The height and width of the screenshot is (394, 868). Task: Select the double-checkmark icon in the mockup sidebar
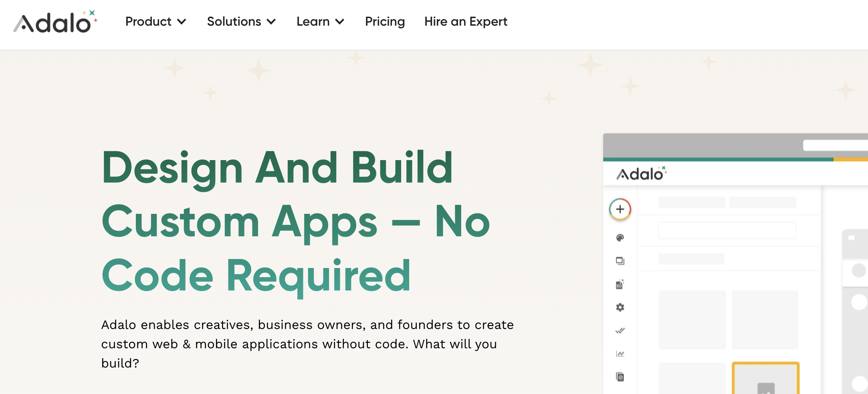tap(620, 331)
